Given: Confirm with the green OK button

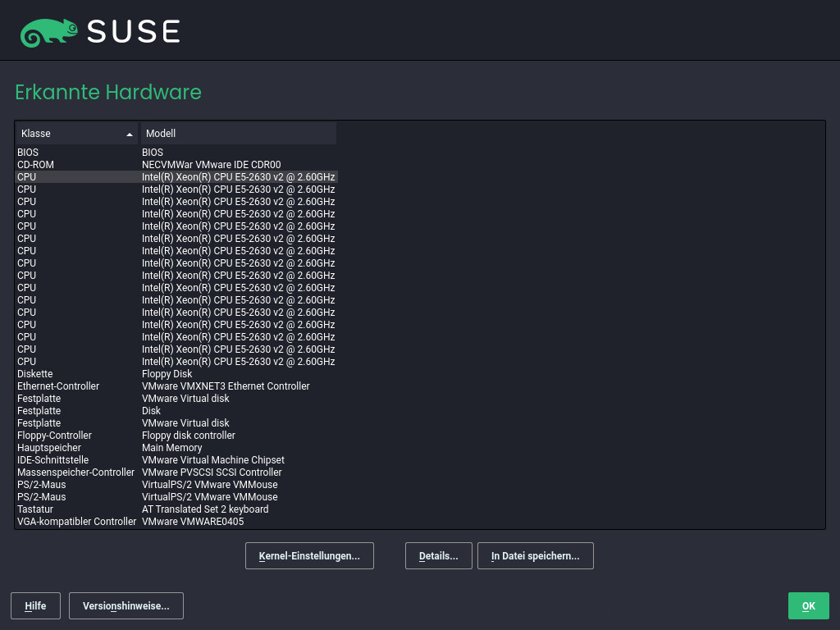Looking at the screenshot, I should tap(808, 606).
